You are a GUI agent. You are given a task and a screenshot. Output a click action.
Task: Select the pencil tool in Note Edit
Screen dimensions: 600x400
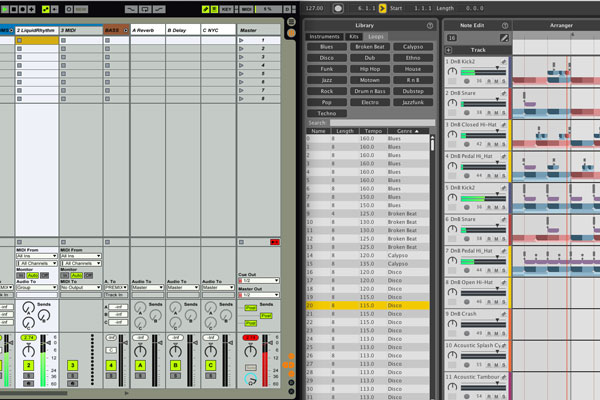pyautogui.click(x=504, y=38)
